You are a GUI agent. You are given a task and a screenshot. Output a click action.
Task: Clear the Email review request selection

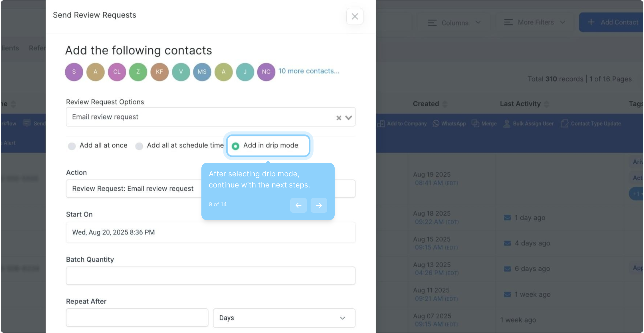[x=339, y=118]
